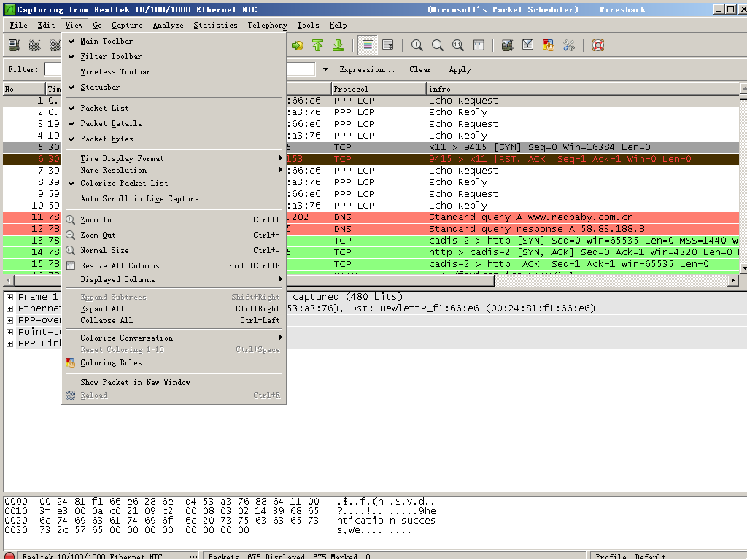The height and width of the screenshot is (560, 747).
Task: Open the File menu
Action: click(18, 26)
